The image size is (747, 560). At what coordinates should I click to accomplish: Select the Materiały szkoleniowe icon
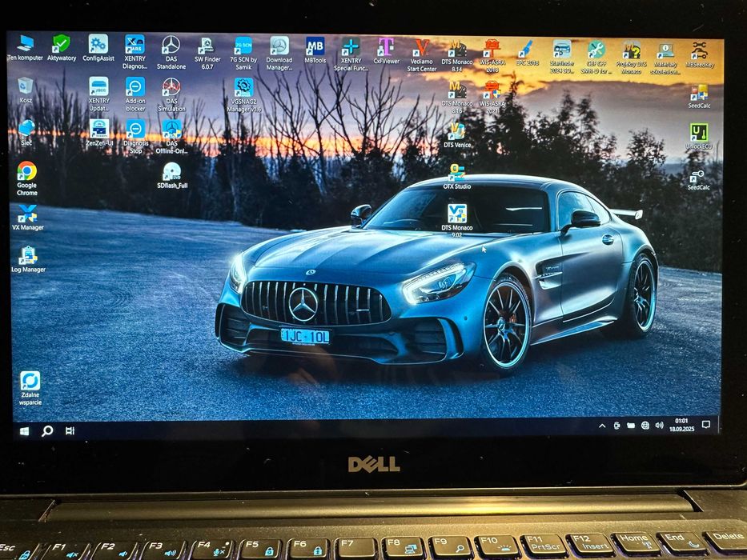665,58
